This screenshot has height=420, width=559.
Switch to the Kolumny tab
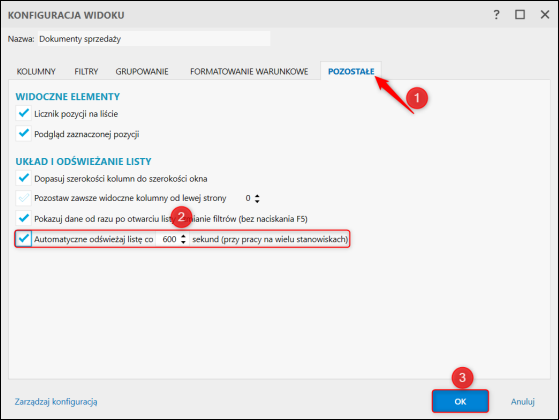tap(36, 71)
